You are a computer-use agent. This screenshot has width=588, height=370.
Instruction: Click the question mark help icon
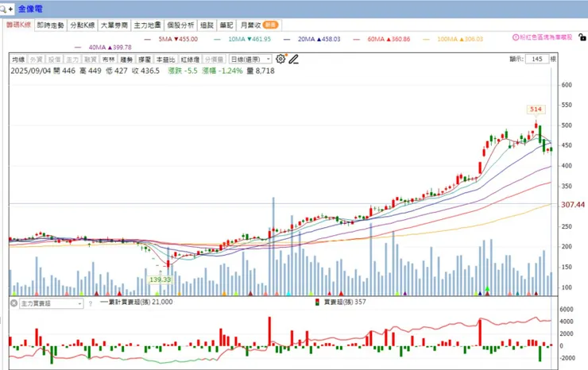click(x=91, y=304)
